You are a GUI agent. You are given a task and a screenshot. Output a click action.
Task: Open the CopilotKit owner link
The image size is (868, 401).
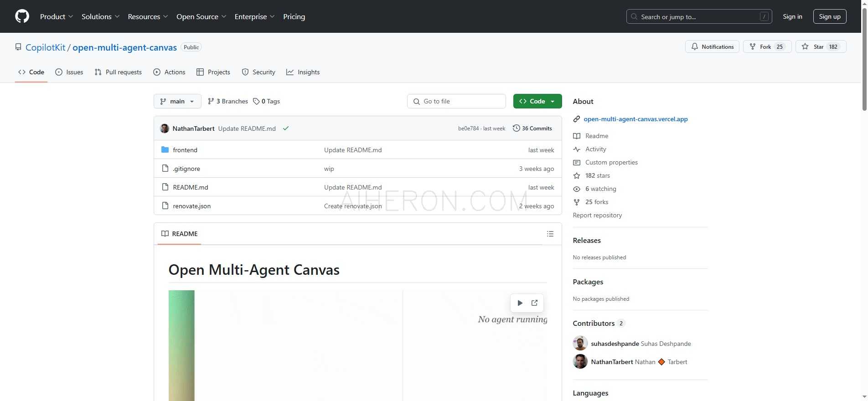pyautogui.click(x=46, y=47)
